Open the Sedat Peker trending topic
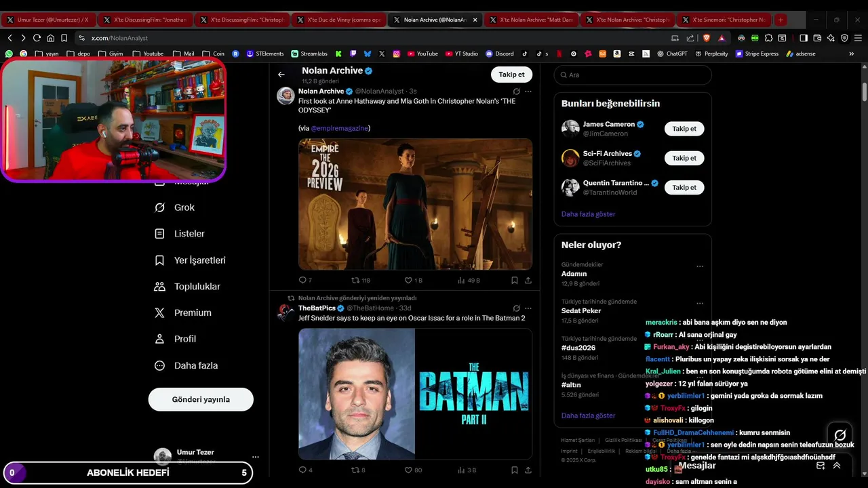This screenshot has height=488, width=868. tap(581, 310)
